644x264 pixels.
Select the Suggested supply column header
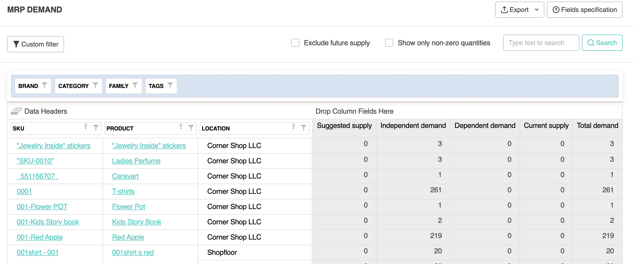344,126
